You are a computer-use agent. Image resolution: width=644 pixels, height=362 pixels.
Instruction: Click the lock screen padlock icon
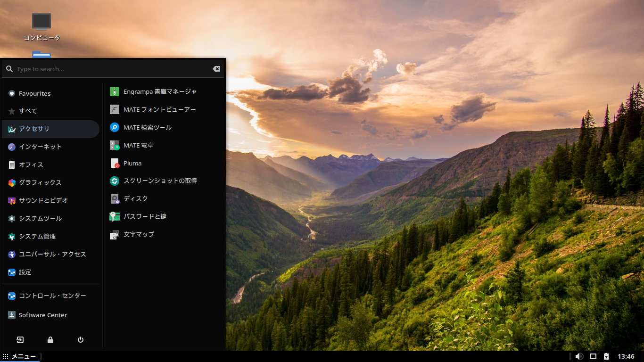[50, 340]
